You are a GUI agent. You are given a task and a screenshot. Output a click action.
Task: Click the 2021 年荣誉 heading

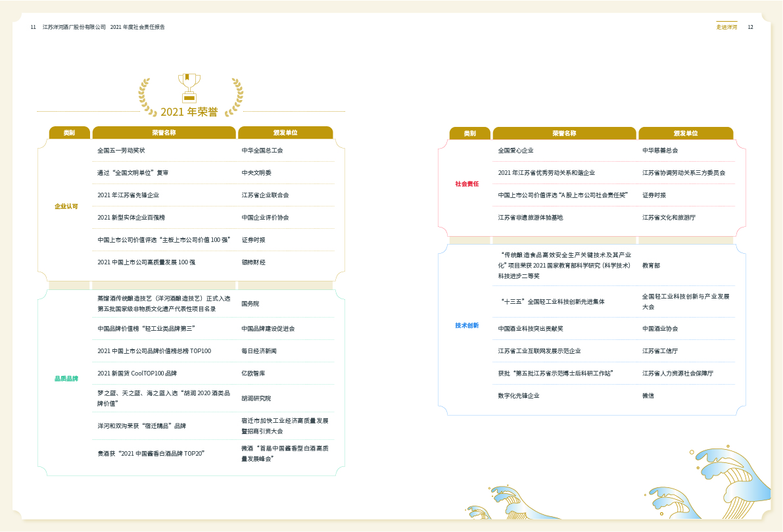(189, 112)
